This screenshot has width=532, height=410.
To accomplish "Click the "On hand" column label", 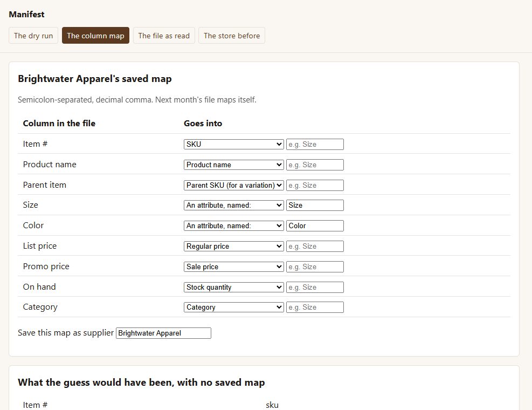I will [x=39, y=286].
